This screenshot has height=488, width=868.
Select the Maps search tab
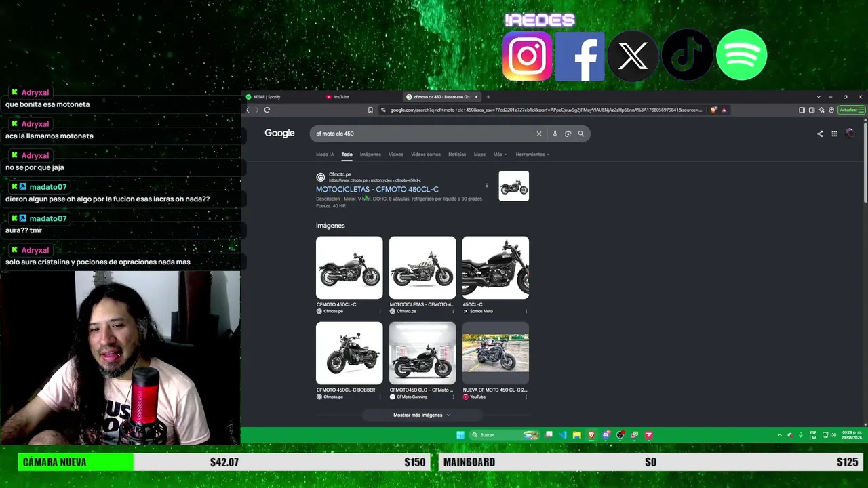point(479,155)
